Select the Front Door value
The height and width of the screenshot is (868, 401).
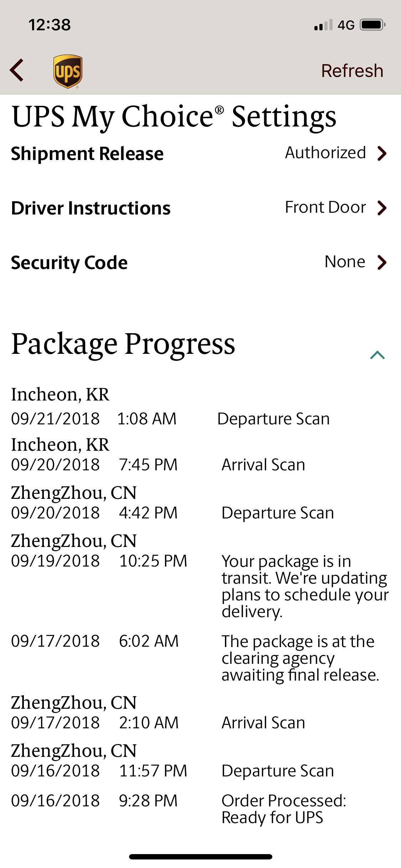click(x=325, y=207)
